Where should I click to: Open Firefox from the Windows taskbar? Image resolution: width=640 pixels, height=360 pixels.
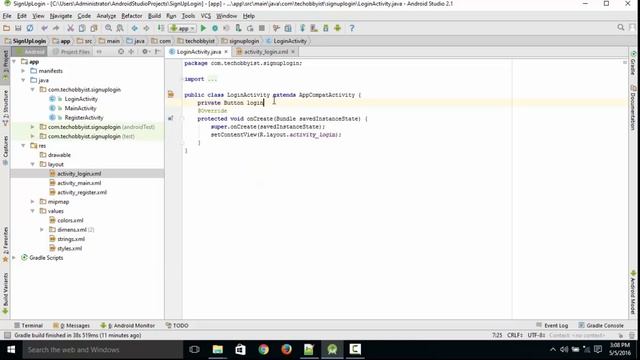click(287, 349)
